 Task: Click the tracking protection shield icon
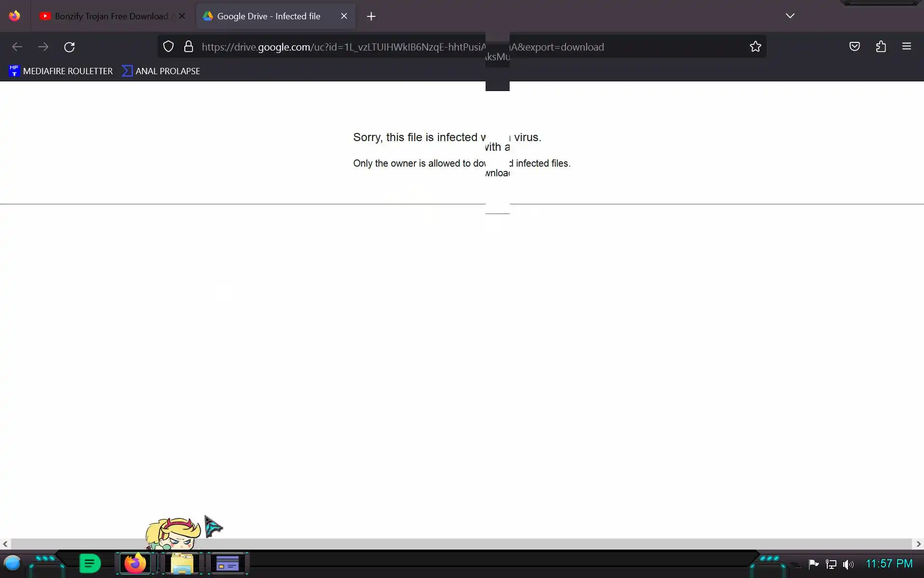168,47
